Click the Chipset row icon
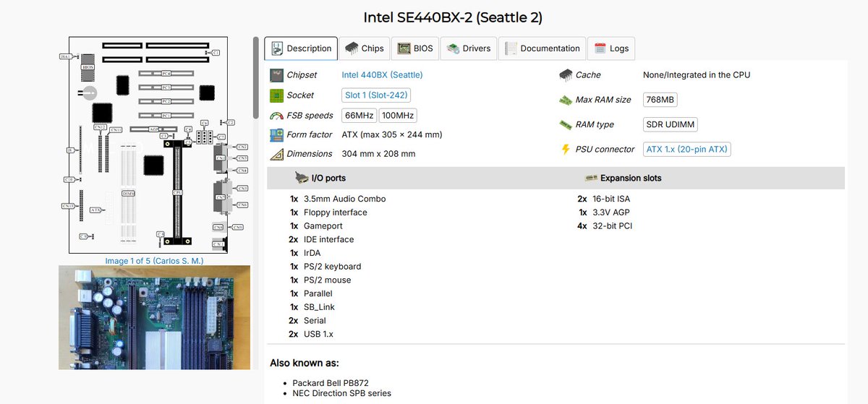868x404 pixels. (x=276, y=75)
